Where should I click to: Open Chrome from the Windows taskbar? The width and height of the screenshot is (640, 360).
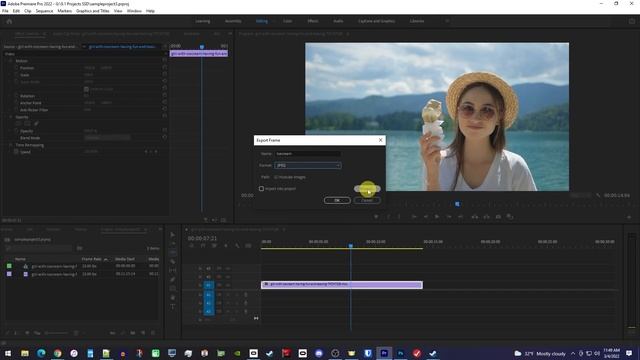pyautogui.click(x=58, y=353)
